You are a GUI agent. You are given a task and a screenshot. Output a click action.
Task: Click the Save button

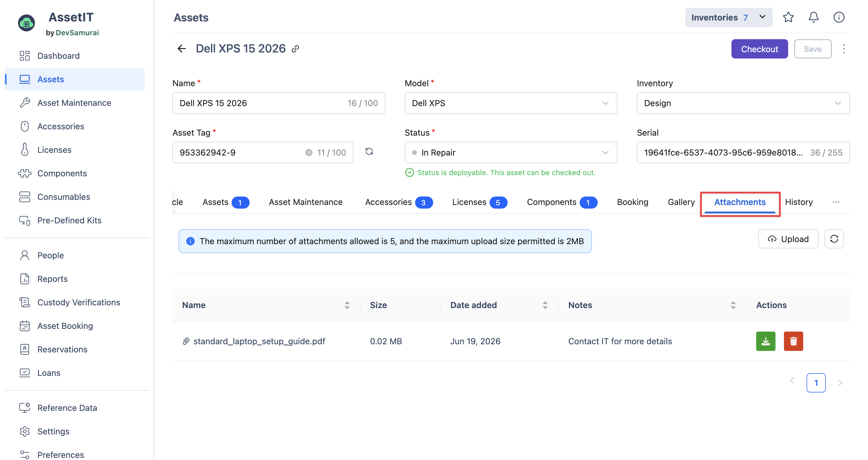(813, 49)
